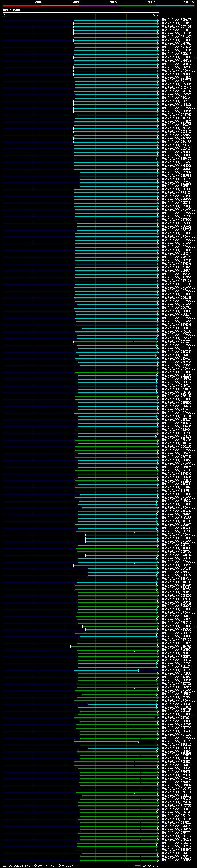Viewport: 197px width, 868px height.
Task: Select the UniRef100_Q93VH9 label
Action: [x=177, y=115]
